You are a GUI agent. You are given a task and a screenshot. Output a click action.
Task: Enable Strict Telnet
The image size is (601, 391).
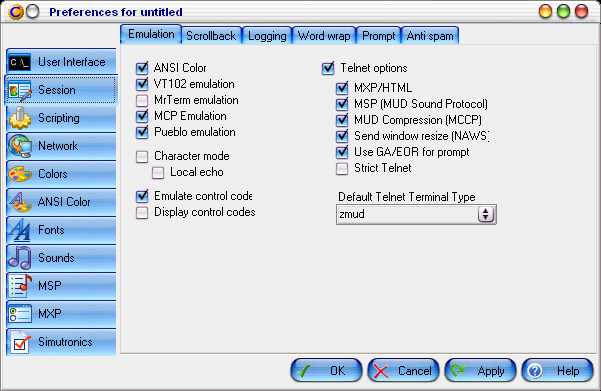click(x=342, y=168)
